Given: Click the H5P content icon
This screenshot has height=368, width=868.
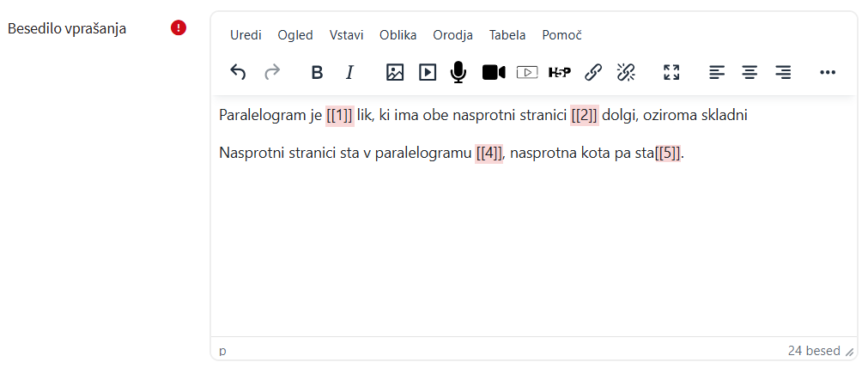Looking at the screenshot, I should (560, 73).
